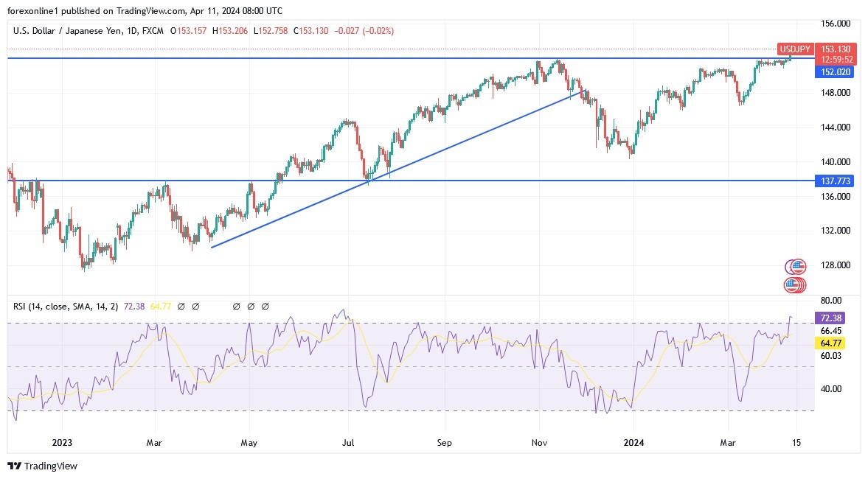Select the Sep label on the time axis
Image resolution: width=868 pixels, height=479 pixels.
coord(444,443)
